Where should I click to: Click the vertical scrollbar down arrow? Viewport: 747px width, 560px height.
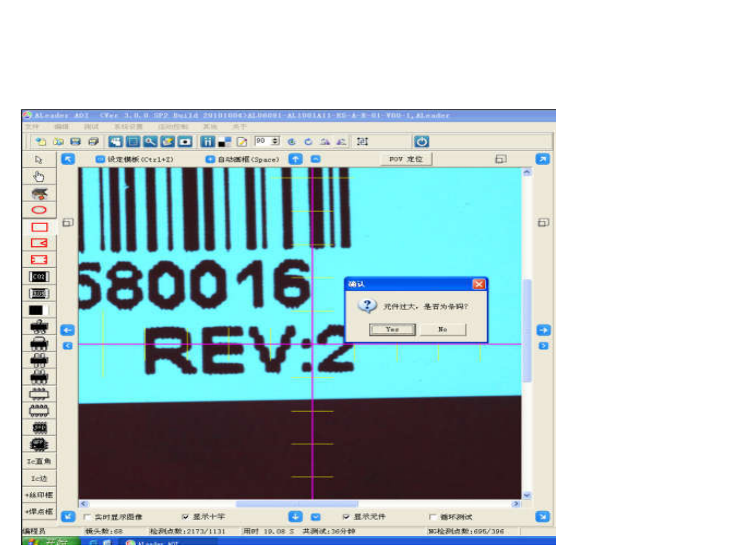pyautogui.click(x=527, y=495)
